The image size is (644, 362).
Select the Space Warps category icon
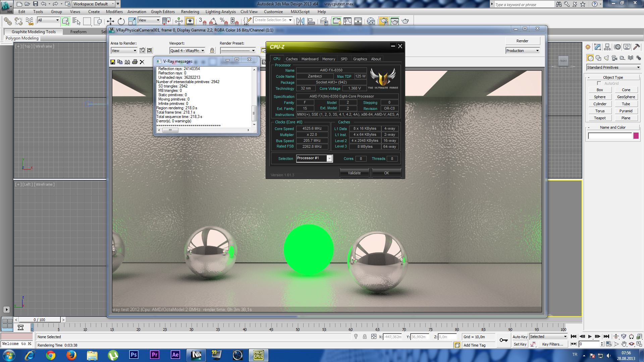(631, 58)
